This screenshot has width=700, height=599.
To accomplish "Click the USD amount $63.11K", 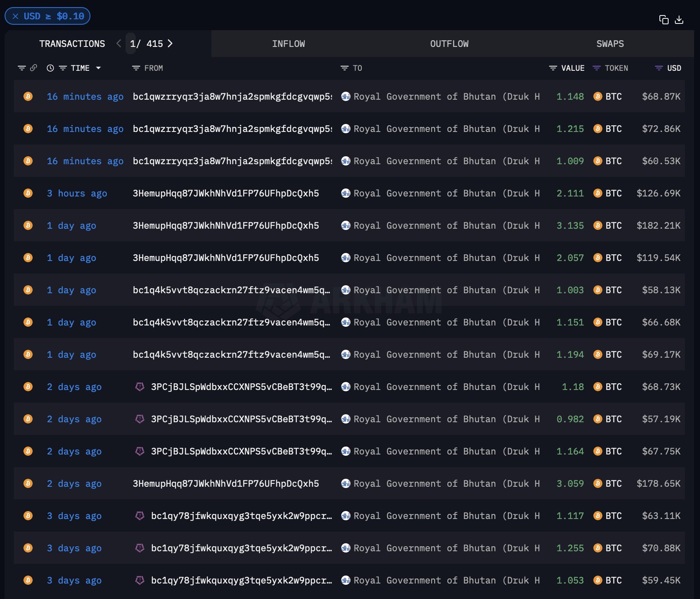I will [x=661, y=516].
